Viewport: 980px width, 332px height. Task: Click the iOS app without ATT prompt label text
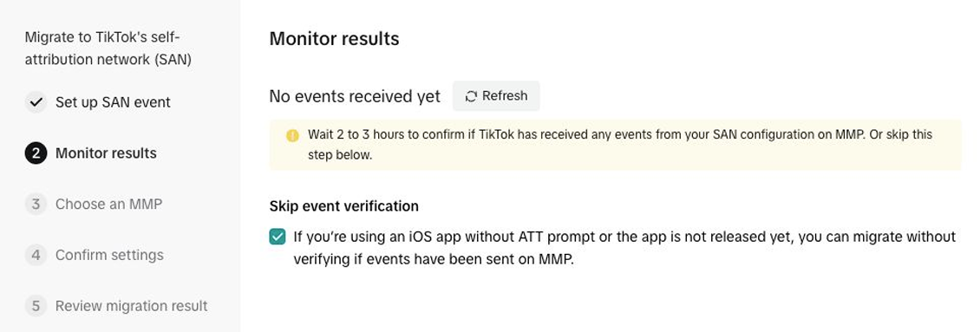tap(624, 248)
